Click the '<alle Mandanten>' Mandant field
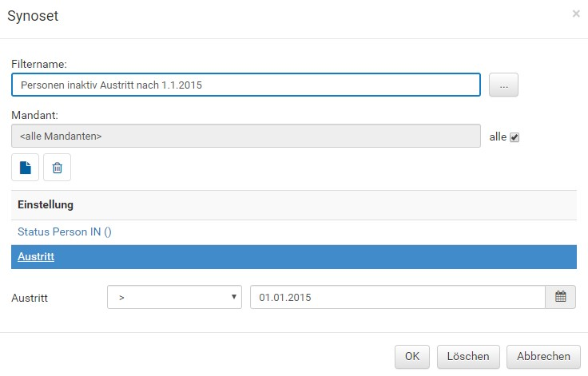The image size is (588, 376). point(246,136)
